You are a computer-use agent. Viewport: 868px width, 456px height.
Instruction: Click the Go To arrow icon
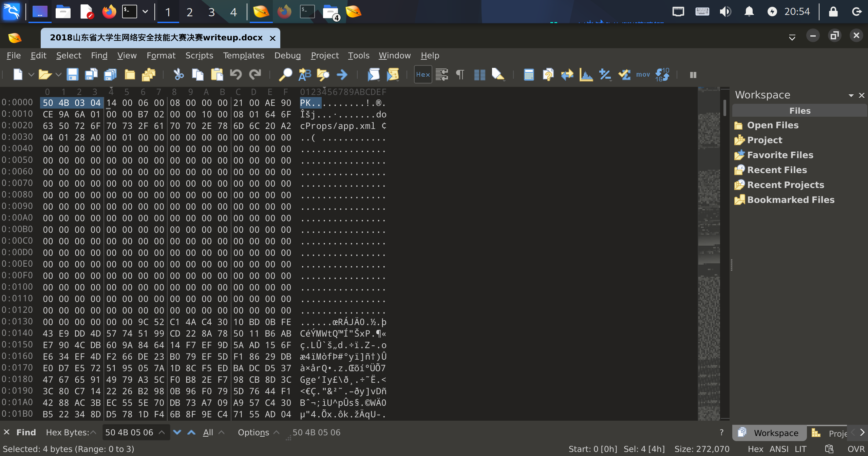coord(342,75)
